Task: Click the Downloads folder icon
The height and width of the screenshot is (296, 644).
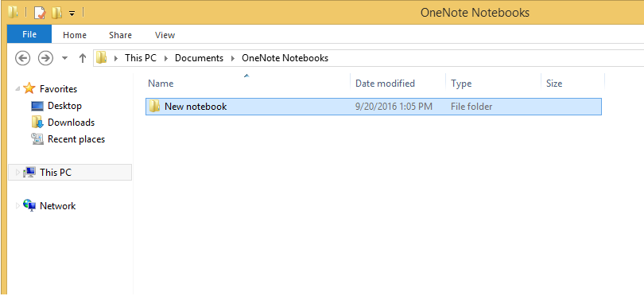Action: (37, 123)
